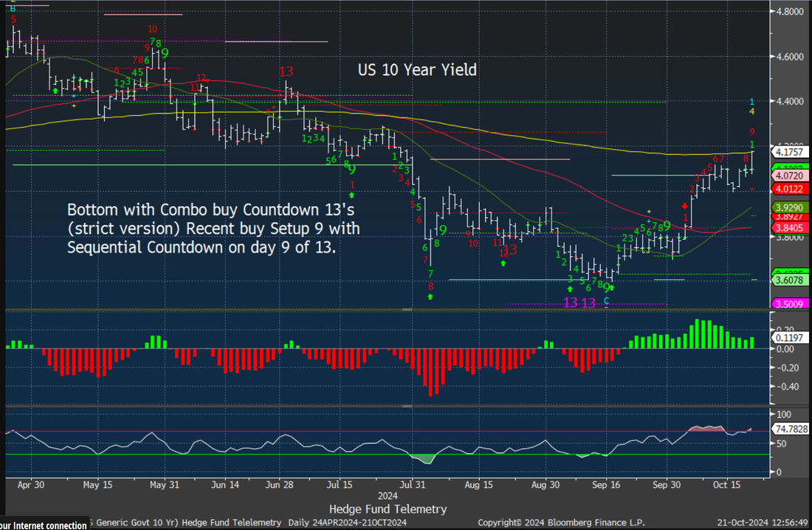Click the Jun 14 date label
This screenshot has height=530, width=812.
(x=225, y=485)
